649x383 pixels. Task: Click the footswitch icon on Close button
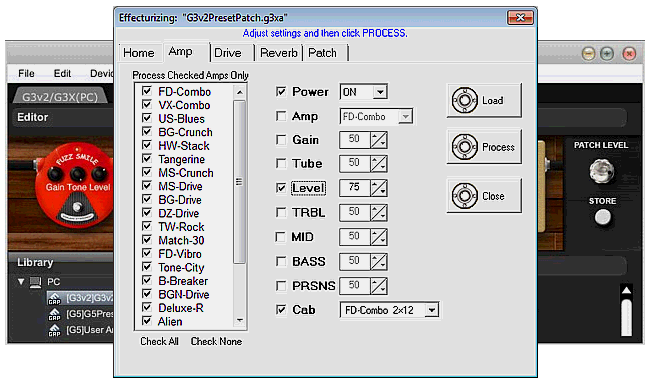[x=464, y=196]
